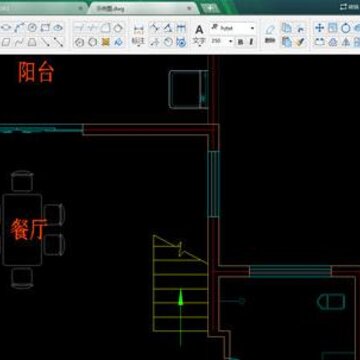
Task: Select the rectangle tool with corner nodes
Action: (45, 28)
